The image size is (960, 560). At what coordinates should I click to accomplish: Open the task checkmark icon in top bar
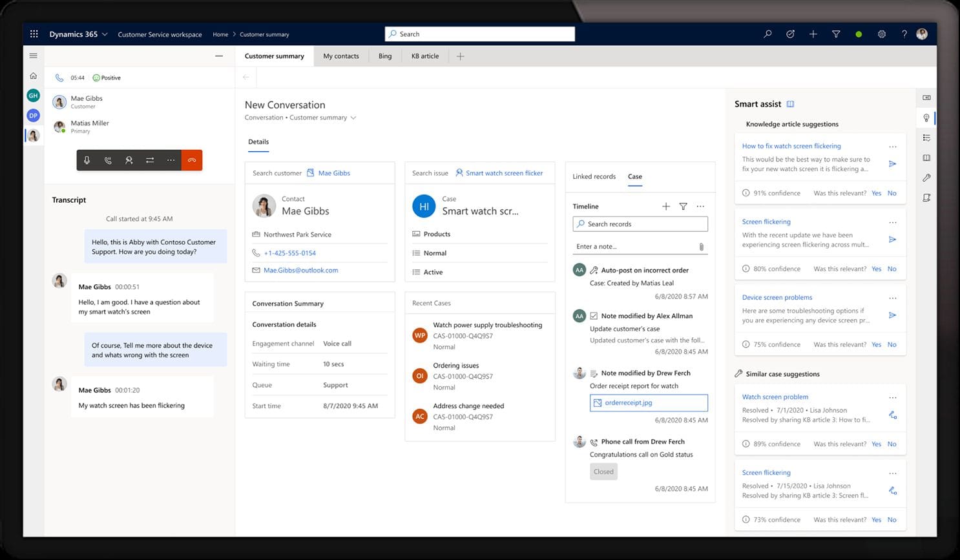tap(790, 34)
